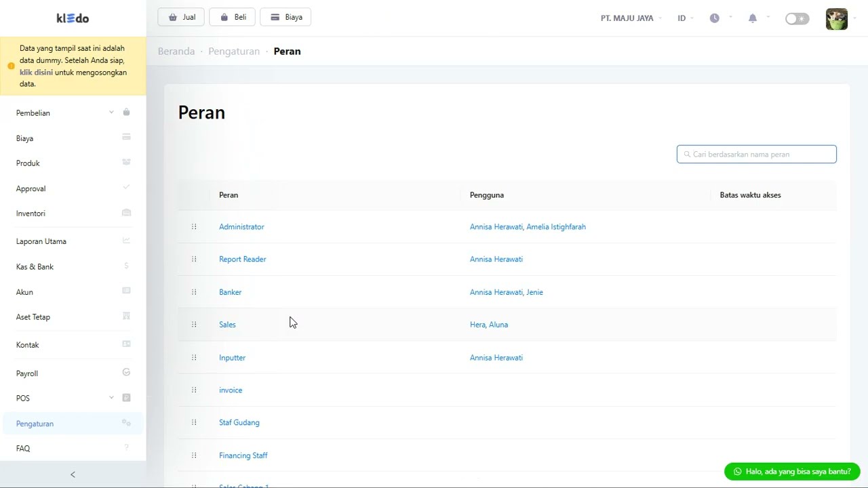Viewport: 868px width, 488px height.
Task: Click the Jual button
Action: tap(181, 17)
